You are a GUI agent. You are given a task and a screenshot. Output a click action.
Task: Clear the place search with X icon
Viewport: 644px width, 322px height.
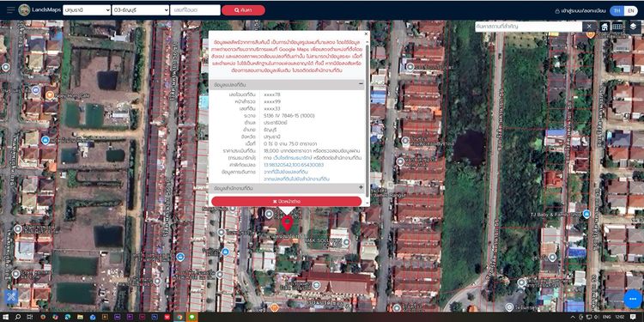[x=589, y=27]
